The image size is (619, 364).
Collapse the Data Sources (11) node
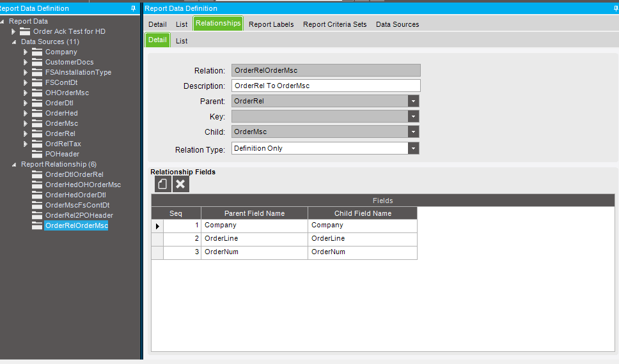pyautogui.click(x=14, y=42)
